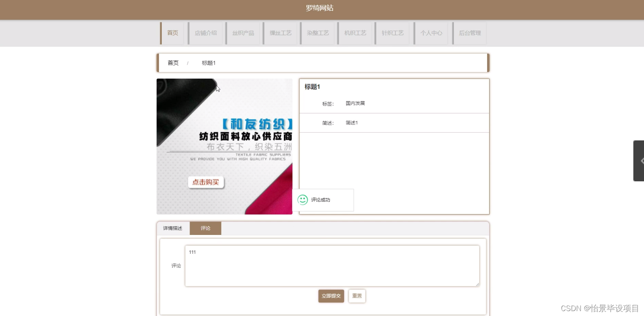Click the 和友纺织 product image
644x316 pixels.
pyautogui.click(x=224, y=147)
